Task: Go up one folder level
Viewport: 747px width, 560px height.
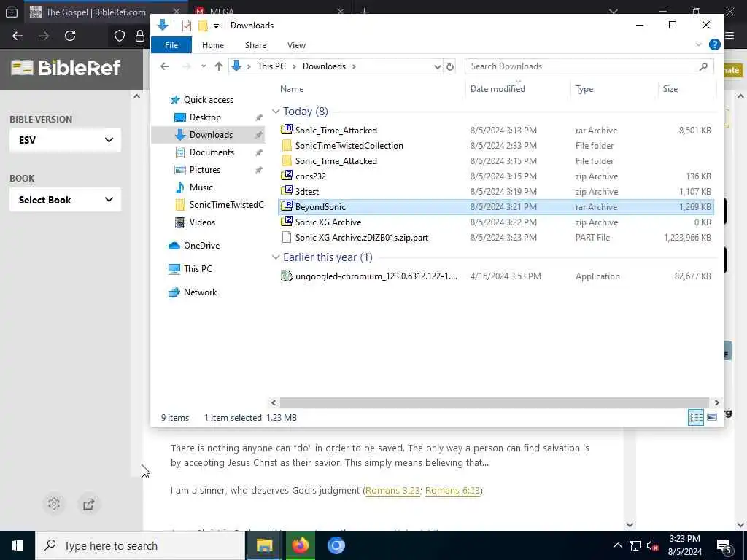Action: click(219, 66)
